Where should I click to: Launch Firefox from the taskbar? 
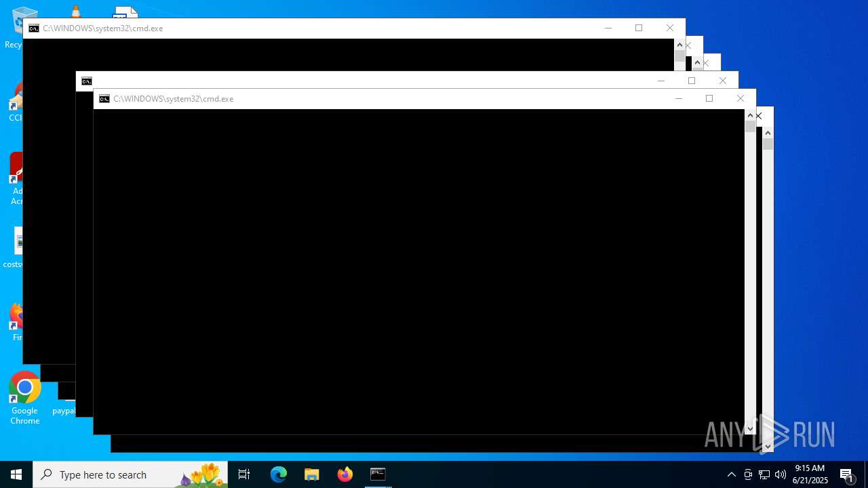tap(345, 474)
